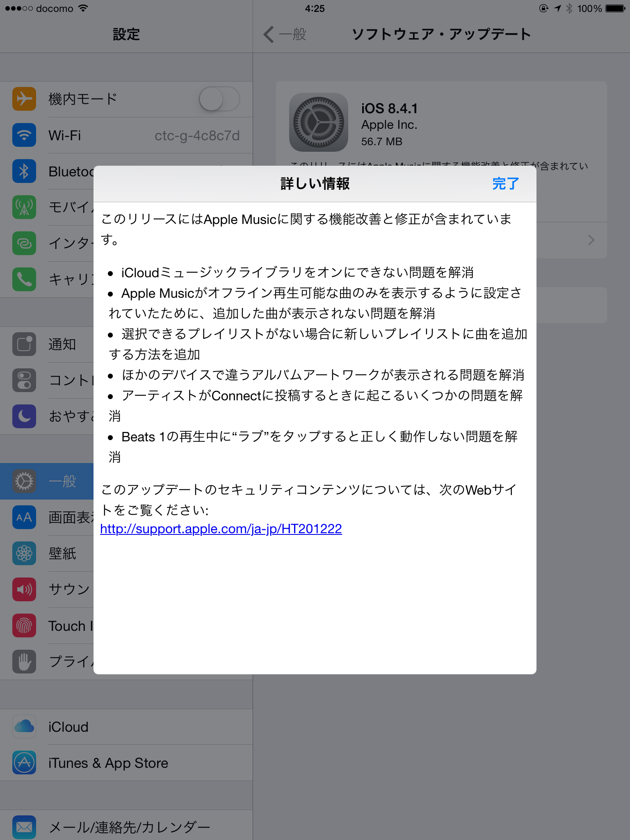The image size is (630, 840).
Task: Open the 壁紙 settings row
Action: 47,554
